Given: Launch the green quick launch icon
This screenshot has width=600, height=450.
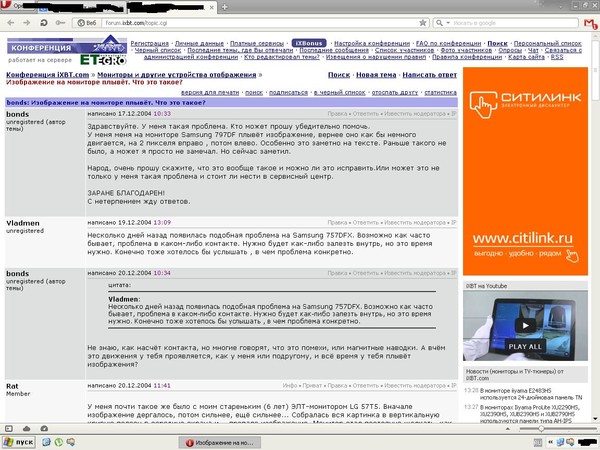Looking at the screenshot, I should pos(59,442).
